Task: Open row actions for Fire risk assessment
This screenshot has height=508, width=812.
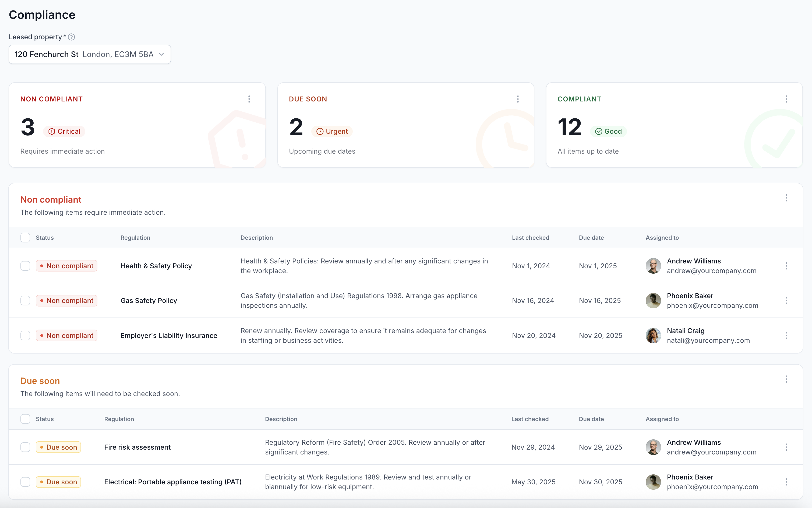Action: point(786,447)
